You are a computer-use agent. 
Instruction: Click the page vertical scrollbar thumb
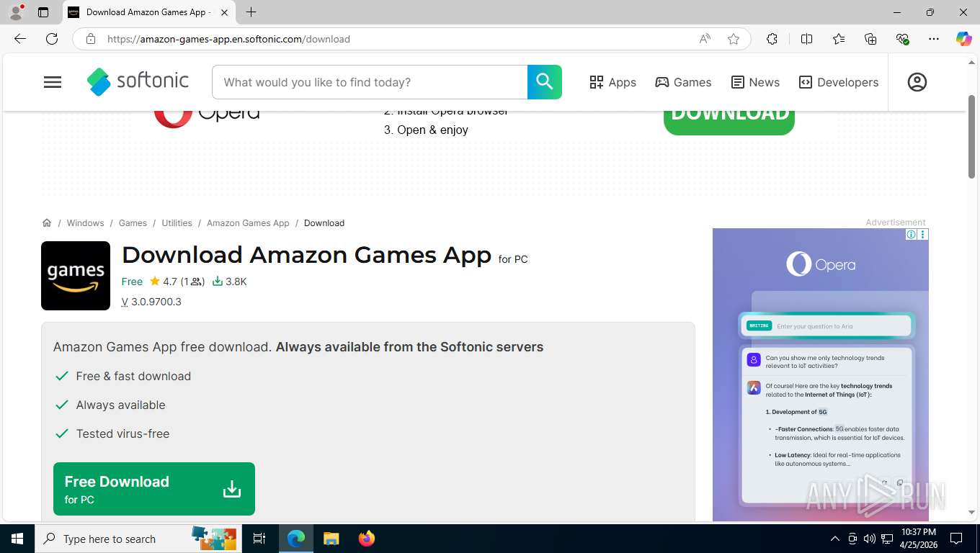971,137
